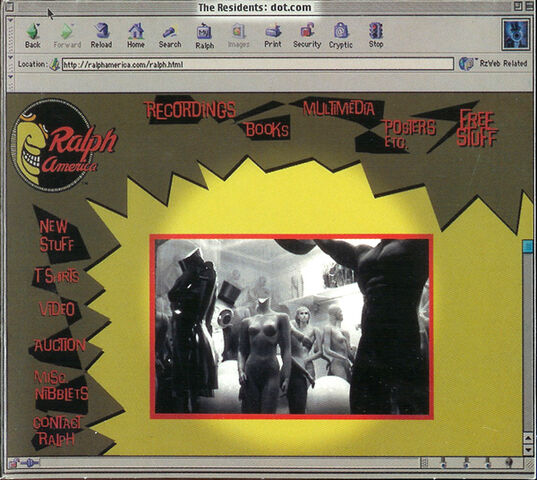
Task: Open the RzWeb Related dropdown arrow
Action: [476, 60]
